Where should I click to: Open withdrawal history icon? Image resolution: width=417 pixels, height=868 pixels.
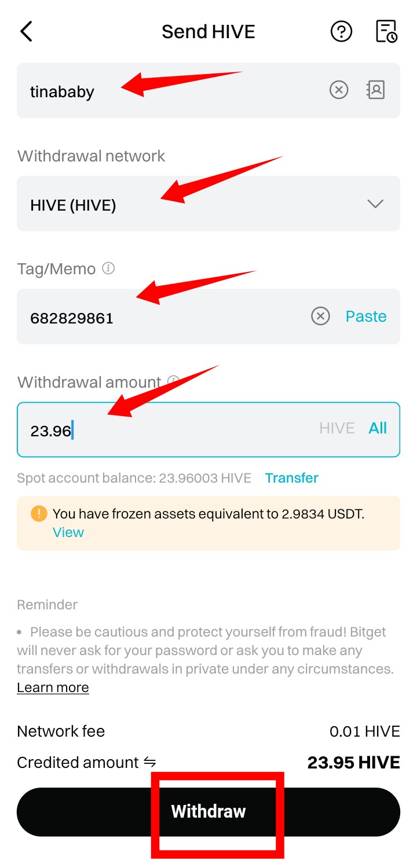[x=386, y=31]
